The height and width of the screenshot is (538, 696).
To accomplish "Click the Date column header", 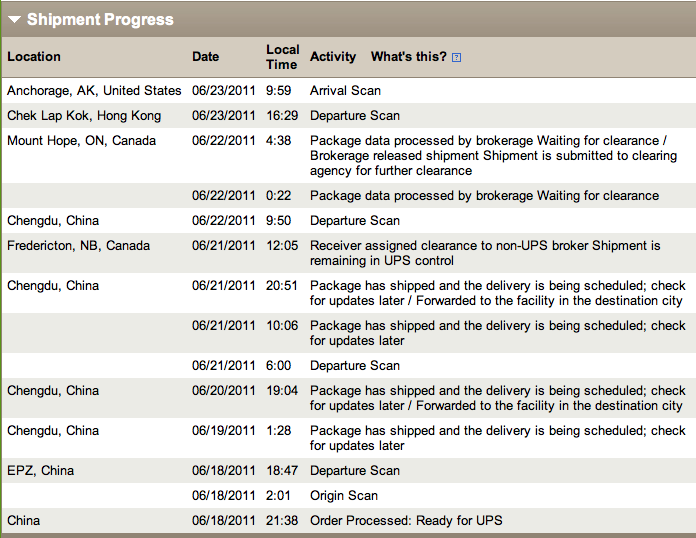I will tap(205, 57).
